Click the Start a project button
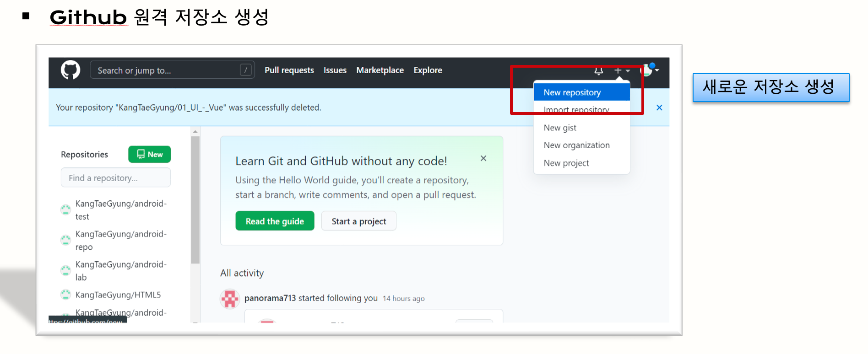The image size is (868, 354). pyautogui.click(x=359, y=221)
